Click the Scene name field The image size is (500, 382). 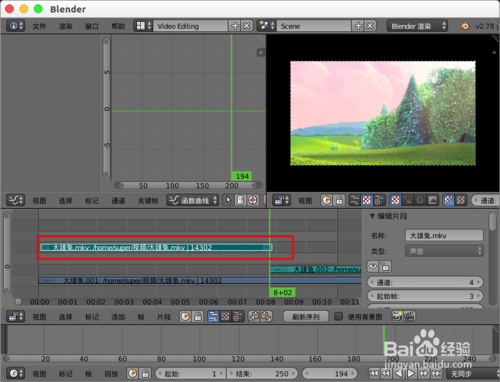point(314,26)
